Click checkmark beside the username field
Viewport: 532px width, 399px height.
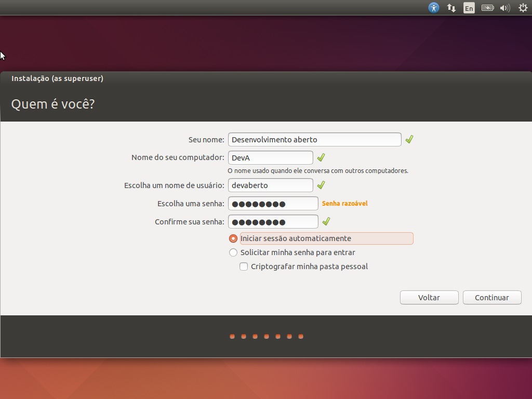tap(321, 185)
